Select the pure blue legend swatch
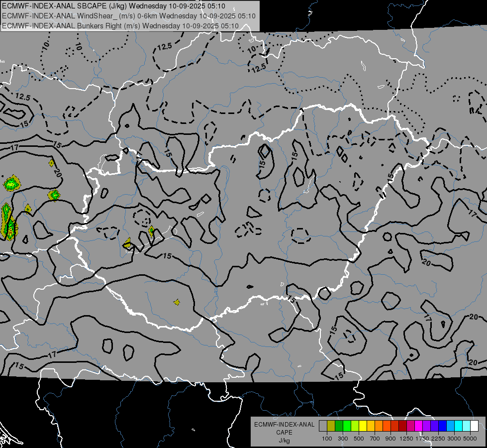Image resolution: width=487 pixels, height=448 pixels. pyautogui.click(x=443, y=426)
